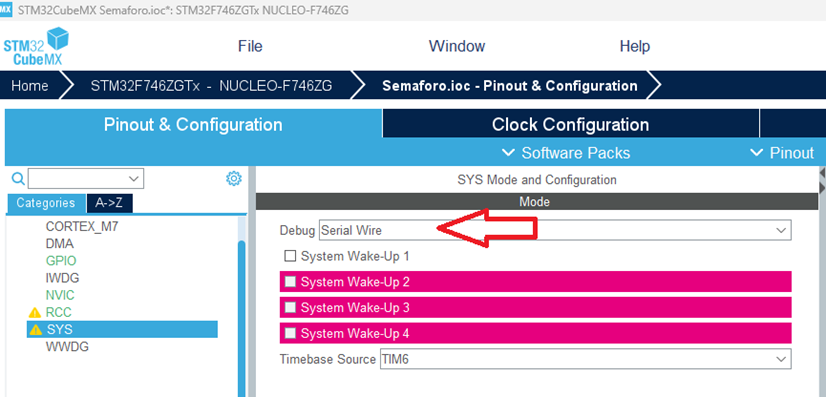Click the peripheral search combo field
This screenshot has width=826, height=397.
86,179
